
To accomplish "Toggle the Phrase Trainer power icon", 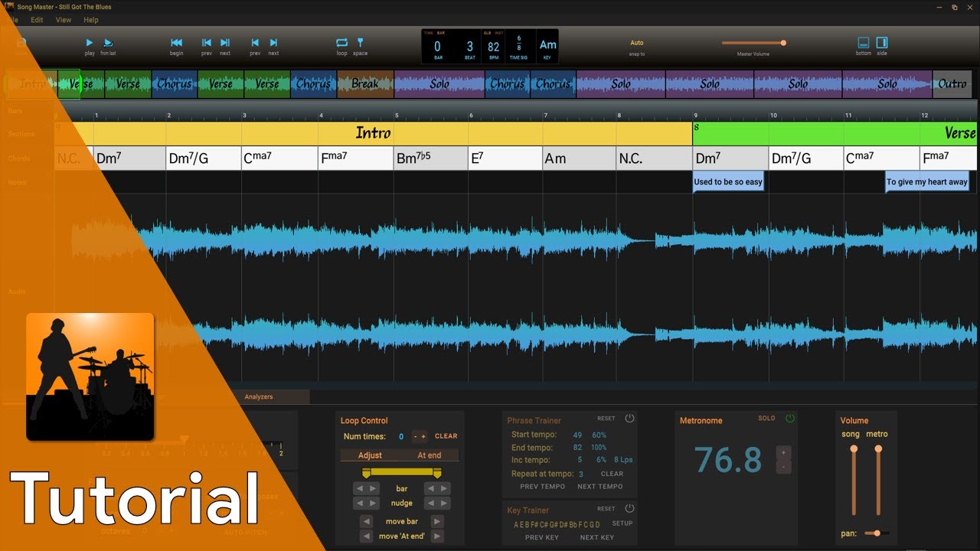I will [629, 419].
